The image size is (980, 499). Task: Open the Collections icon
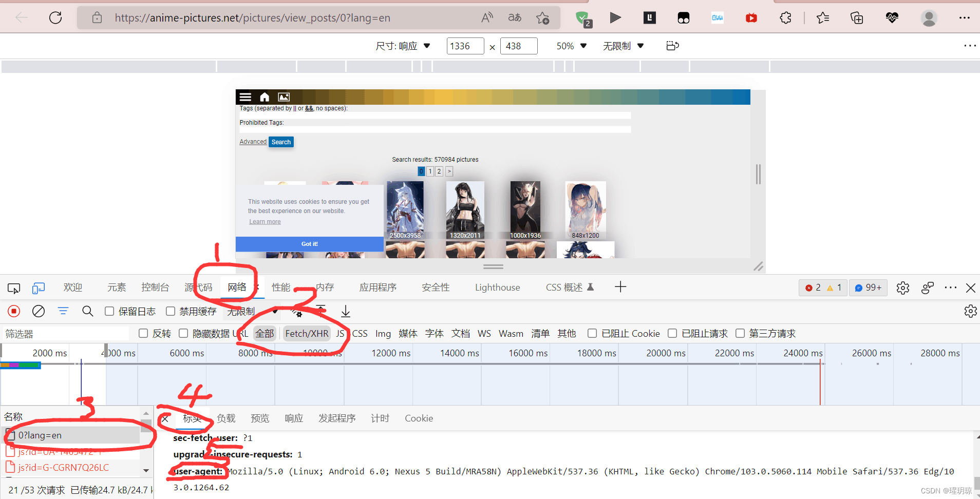[857, 18]
